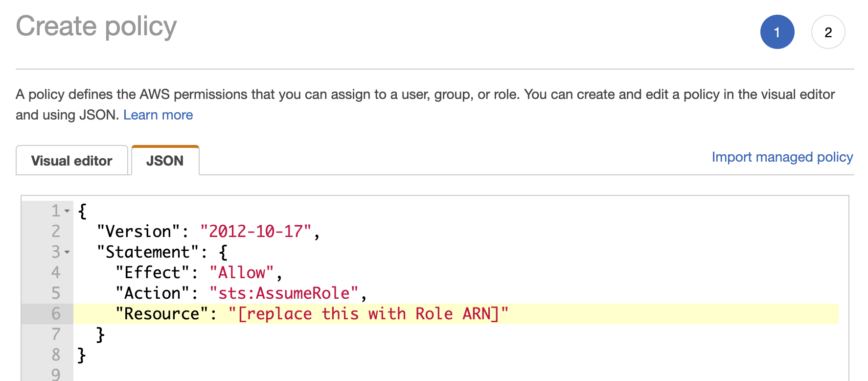This screenshot has width=868, height=381.
Task: Click line number 6 in the gutter
Action: 56,314
